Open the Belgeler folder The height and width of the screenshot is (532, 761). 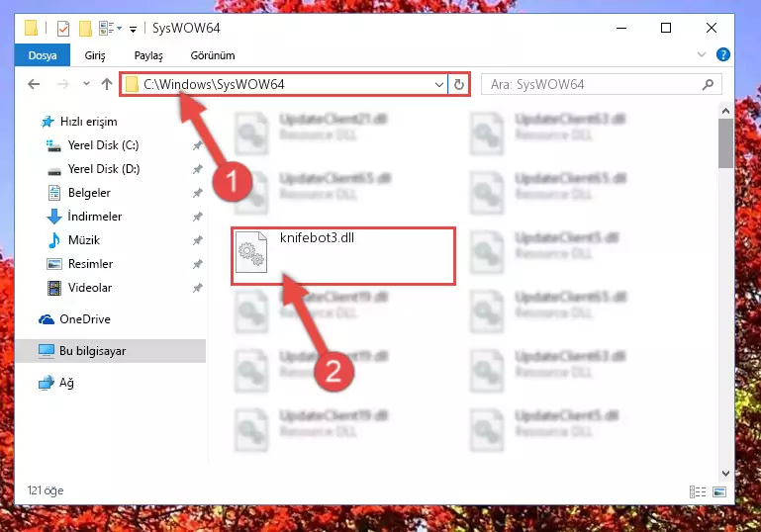pyautogui.click(x=89, y=193)
